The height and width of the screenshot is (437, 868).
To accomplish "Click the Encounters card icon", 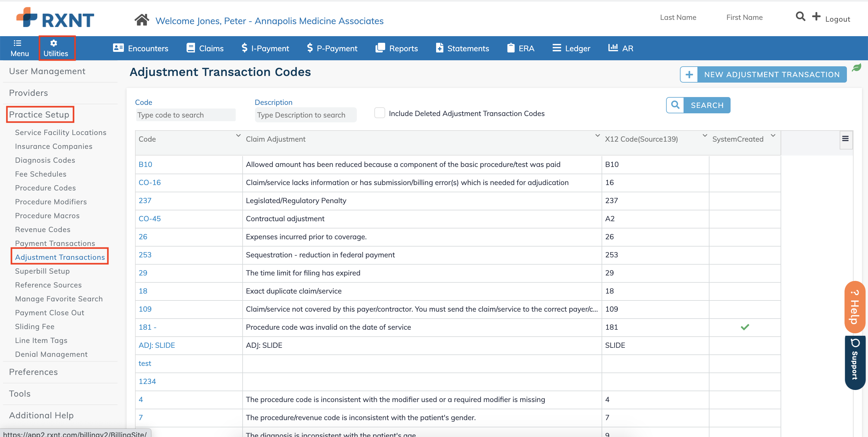I will 118,48.
